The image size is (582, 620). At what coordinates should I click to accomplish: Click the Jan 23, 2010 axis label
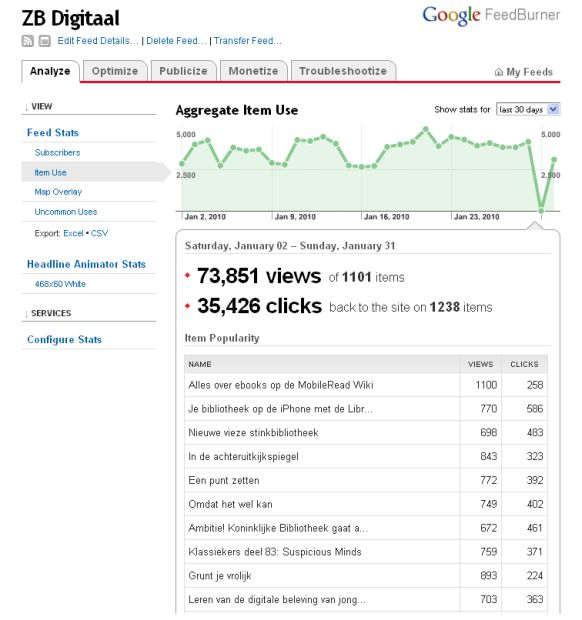(476, 217)
